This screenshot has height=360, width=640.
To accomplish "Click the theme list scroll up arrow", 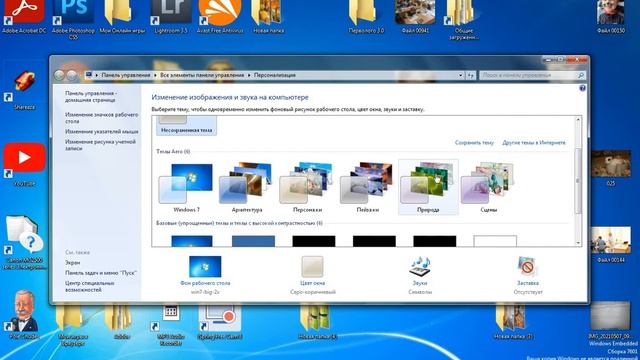I will (x=578, y=120).
